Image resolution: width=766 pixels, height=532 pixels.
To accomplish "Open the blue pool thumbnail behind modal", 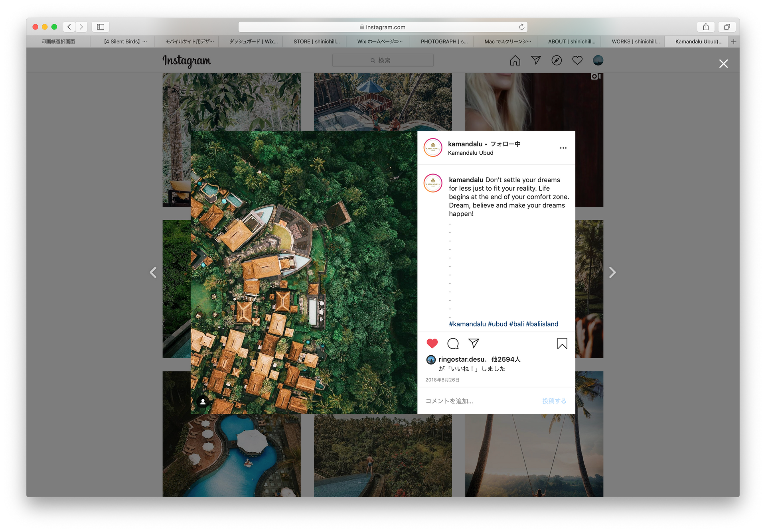I will click(x=231, y=455).
